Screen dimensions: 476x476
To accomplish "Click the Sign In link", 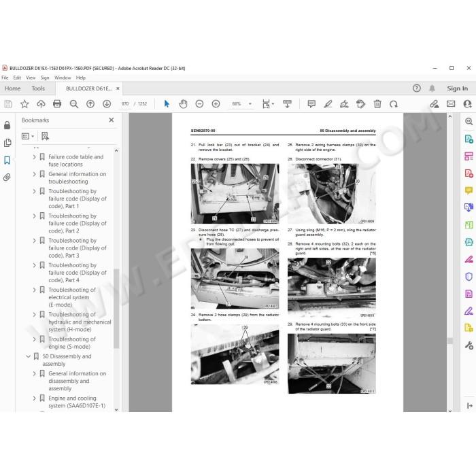I will tap(457, 88).
